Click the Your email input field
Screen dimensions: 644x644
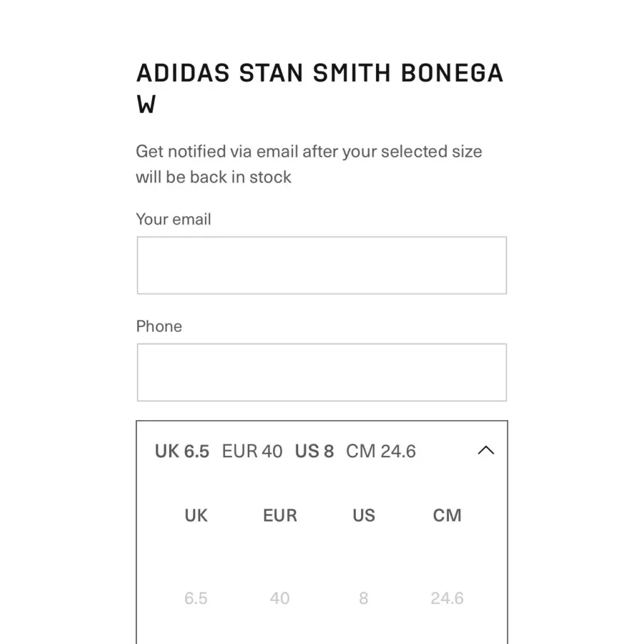point(321,265)
